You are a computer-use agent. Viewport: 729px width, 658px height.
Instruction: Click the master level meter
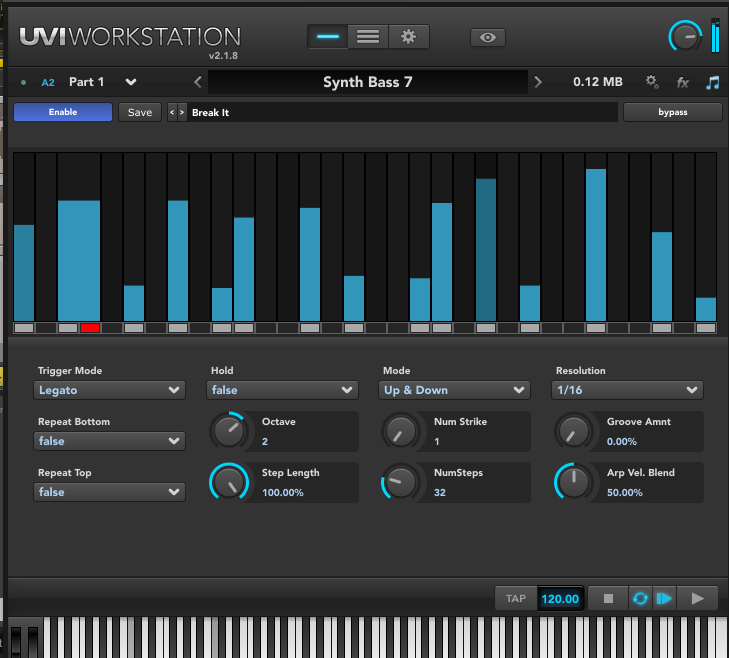pos(716,36)
